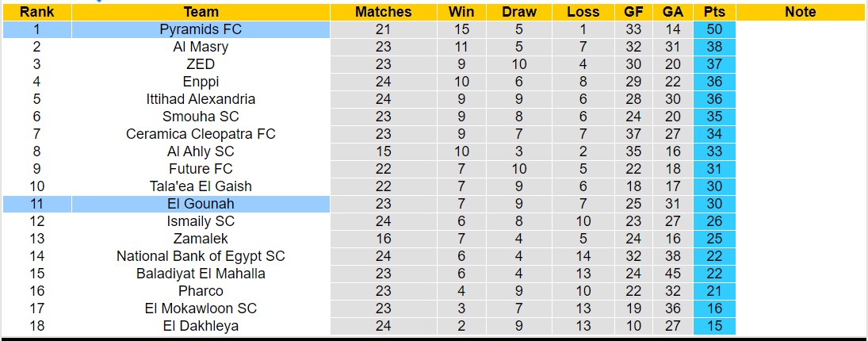Click the Draw column header
Screen dimensions: 868x341
[519, 12]
